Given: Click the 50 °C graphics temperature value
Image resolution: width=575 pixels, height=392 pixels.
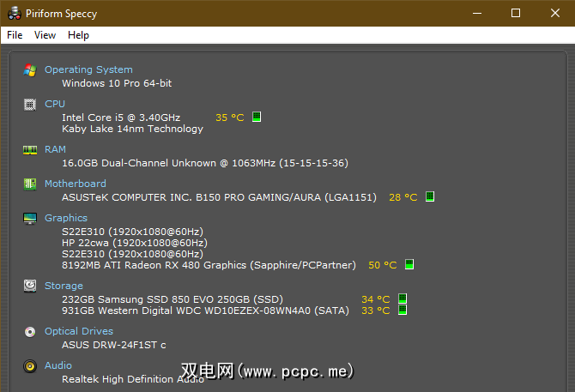Looking at the screenshot, I should pos(383,265).
